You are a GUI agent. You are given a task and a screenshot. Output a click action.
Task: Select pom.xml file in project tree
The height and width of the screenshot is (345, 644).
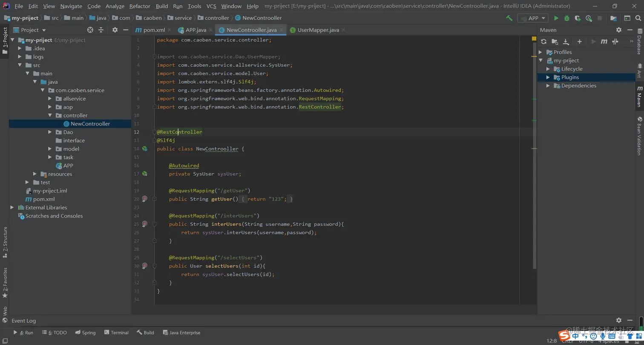point(44,199)
